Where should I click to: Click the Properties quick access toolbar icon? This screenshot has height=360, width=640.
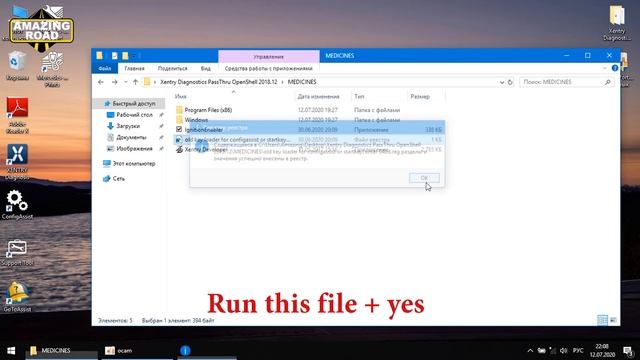tap(114, 56)
